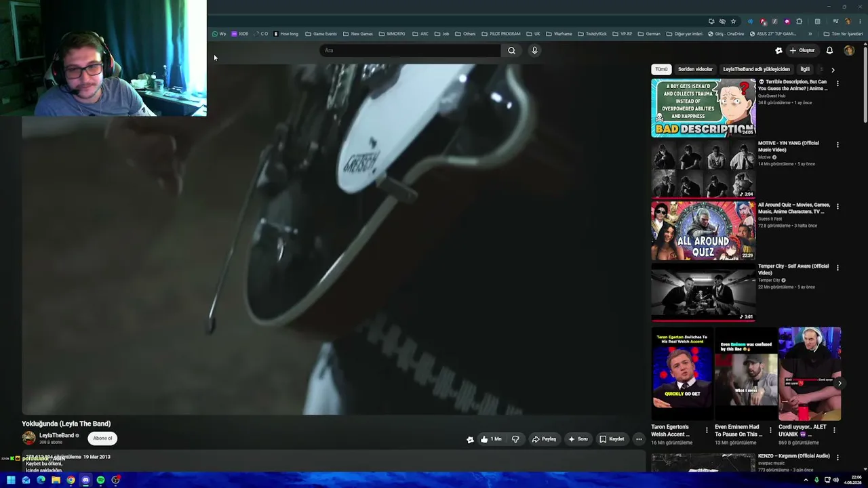Click the YouTube search input field

pyautogui.click(x=410, y=50)
